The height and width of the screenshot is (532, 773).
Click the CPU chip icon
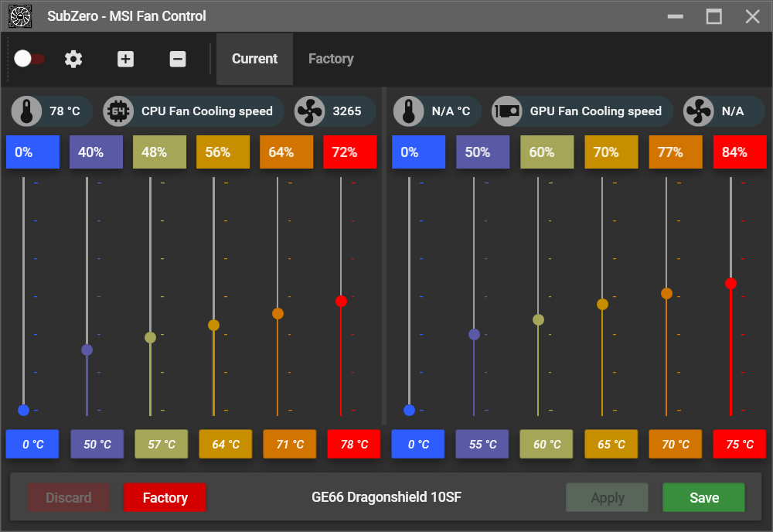tap(118, 111)
